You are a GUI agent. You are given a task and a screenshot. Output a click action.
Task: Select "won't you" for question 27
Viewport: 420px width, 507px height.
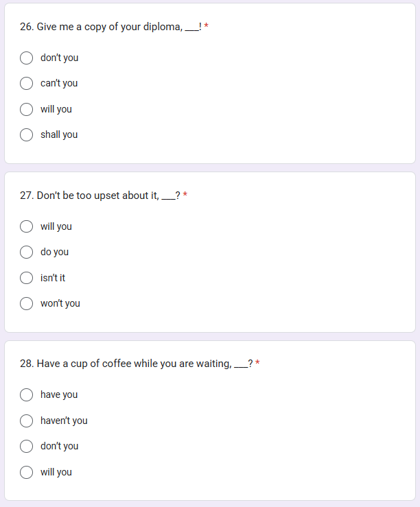click(26, 304)
